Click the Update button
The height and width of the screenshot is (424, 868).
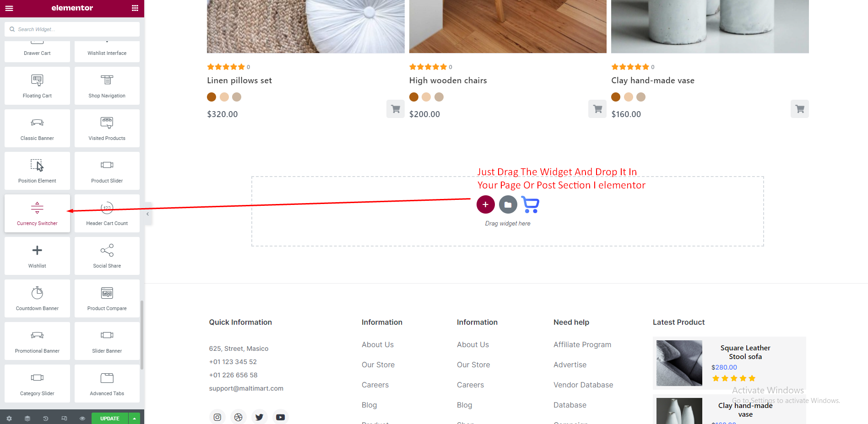[110, 419]
